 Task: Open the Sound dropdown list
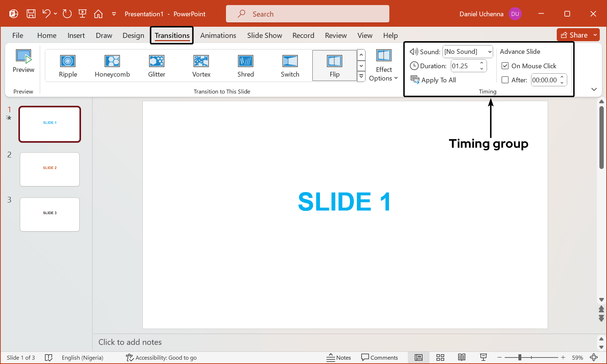click(490, 52)
